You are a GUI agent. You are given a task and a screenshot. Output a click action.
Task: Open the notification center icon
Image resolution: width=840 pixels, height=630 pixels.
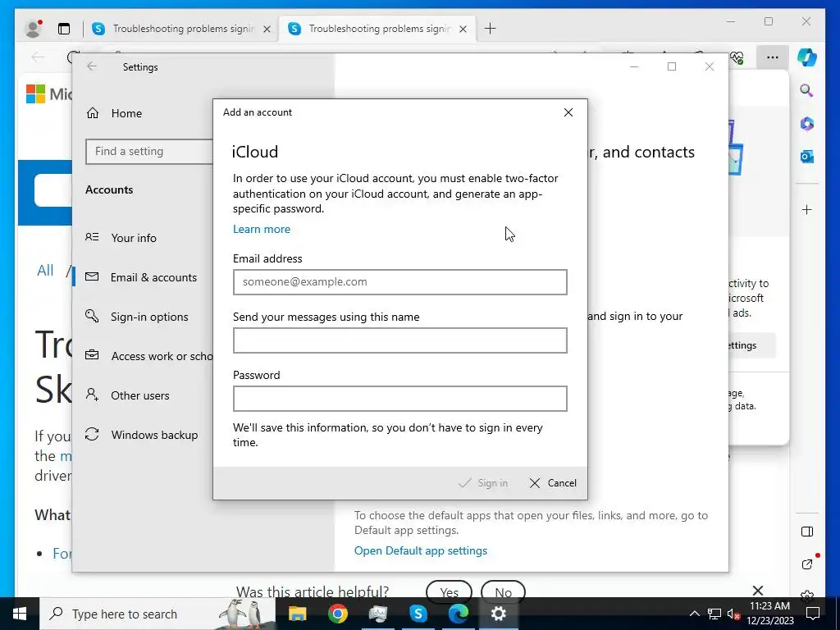click(813, 614)
